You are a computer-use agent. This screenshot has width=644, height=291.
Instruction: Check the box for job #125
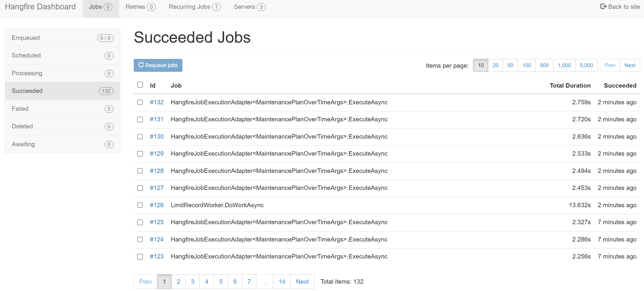140,222
